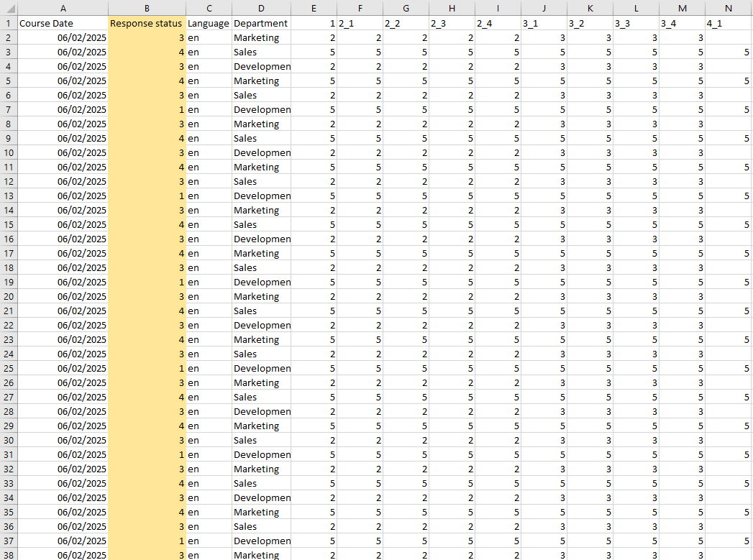Click the column G header
This screenshot has width=753, height=560.
pos(406,8)
